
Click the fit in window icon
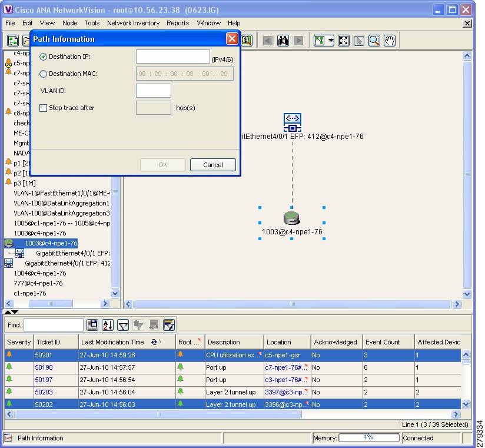point(343,41)
